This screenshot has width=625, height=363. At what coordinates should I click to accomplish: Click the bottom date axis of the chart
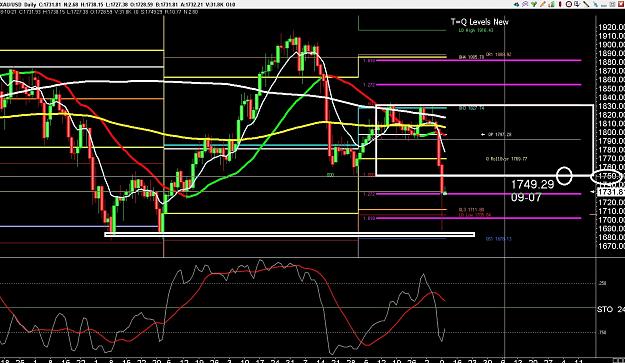point(297,360)
